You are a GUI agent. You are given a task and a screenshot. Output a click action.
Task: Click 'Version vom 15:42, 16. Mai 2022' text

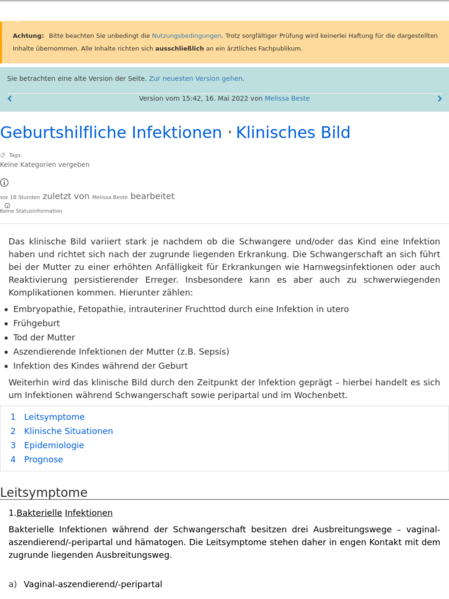point(193,99)
